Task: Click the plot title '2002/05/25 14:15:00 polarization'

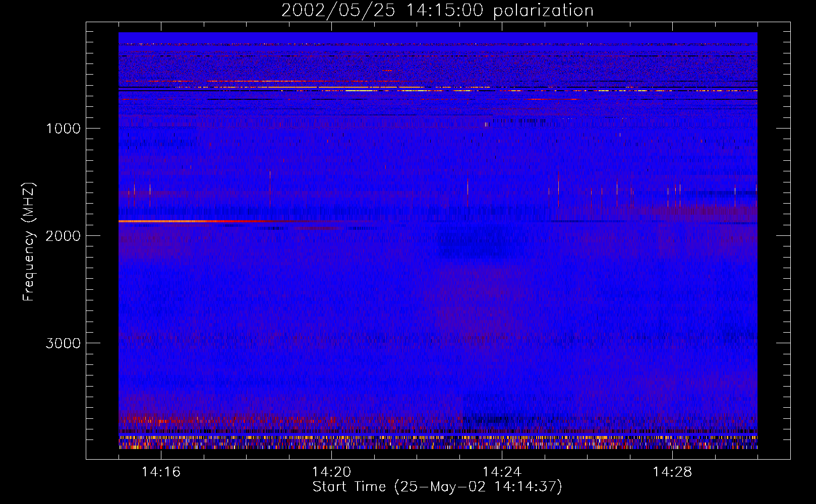Action: [x=437, y=11]
